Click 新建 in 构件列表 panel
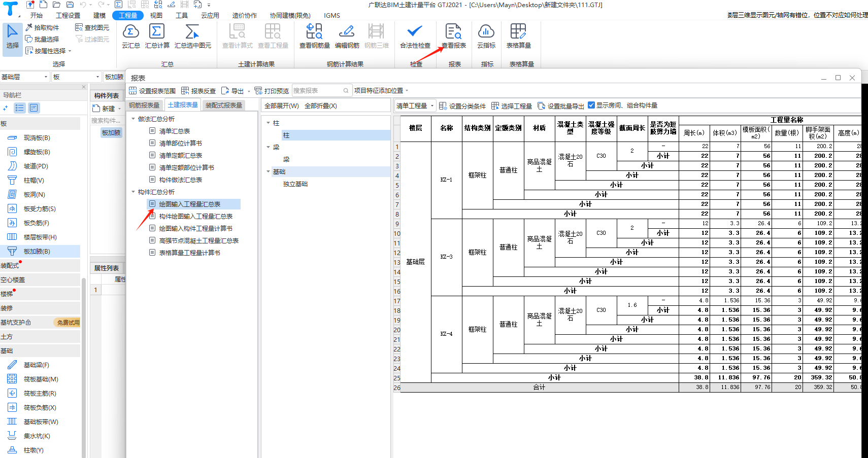This screenshot has height=458, width=868. (106, 109)
